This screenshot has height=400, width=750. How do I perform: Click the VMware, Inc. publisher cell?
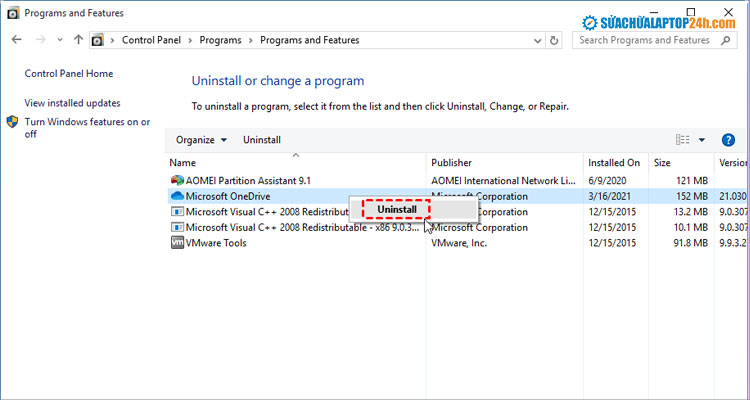(x=459, y=243)
